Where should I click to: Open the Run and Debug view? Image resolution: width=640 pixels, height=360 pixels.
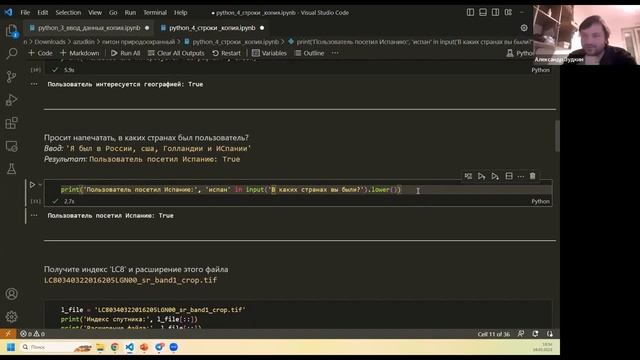pyautogui.click(x=11, y=100)
